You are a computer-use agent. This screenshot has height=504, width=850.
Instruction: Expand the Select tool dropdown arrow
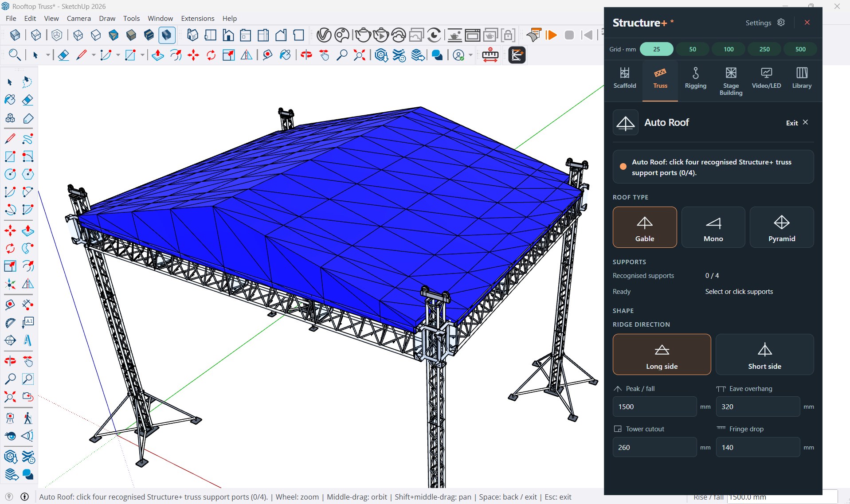(x=47, y=55)
